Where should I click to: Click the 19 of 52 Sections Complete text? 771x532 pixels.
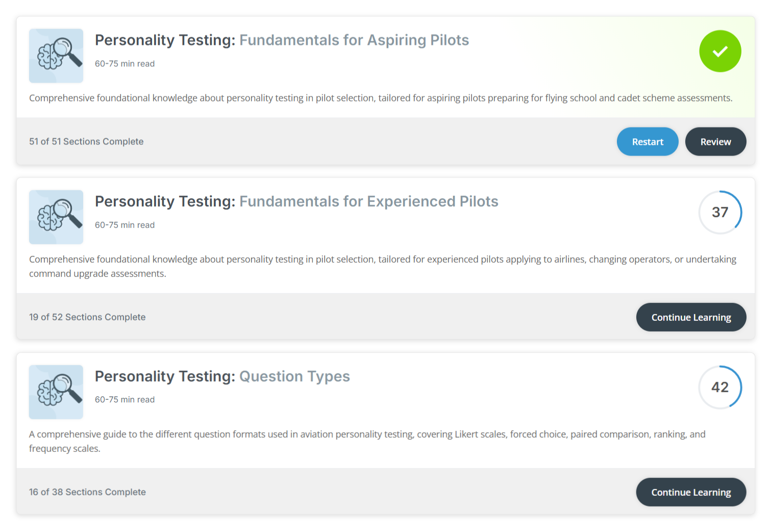(x=87, y=317)
